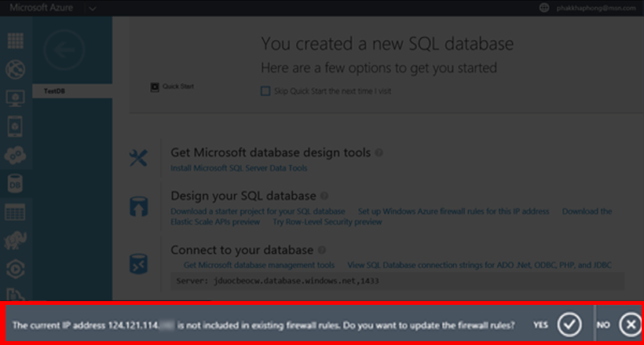Open Cloud Services gear-cloud icon in sidebar
The width and height of the screenshot is (644, 345).
15,156
